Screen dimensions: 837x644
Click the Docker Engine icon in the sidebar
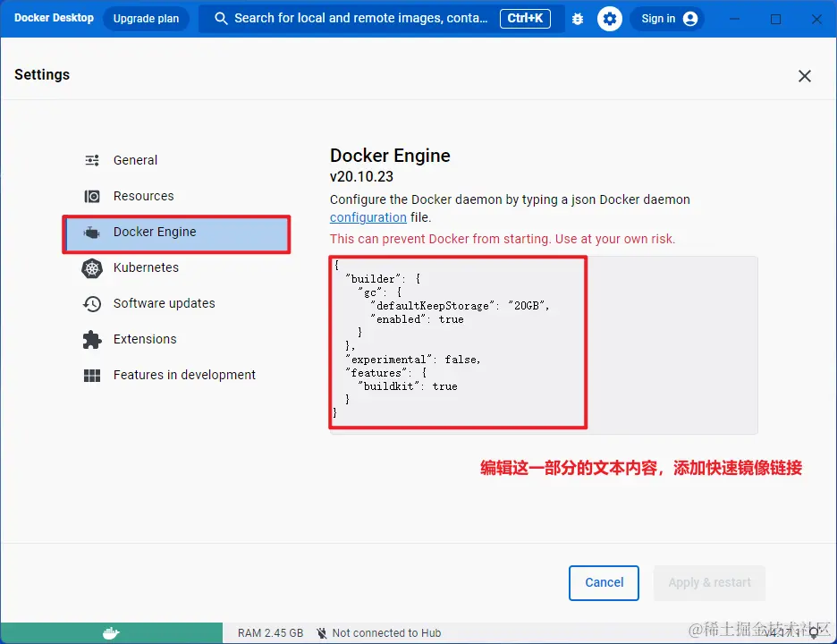point(92,233)
